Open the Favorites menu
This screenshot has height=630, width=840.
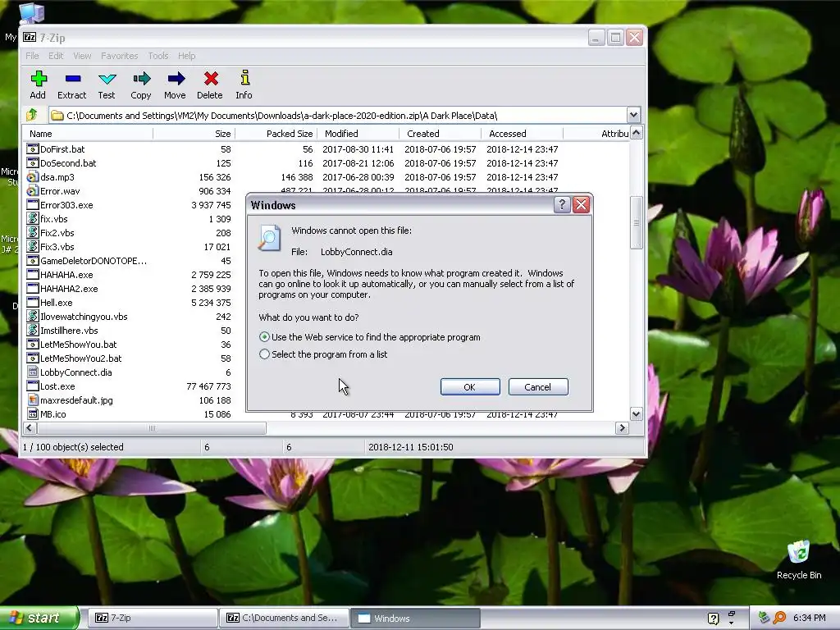[120, 56]
